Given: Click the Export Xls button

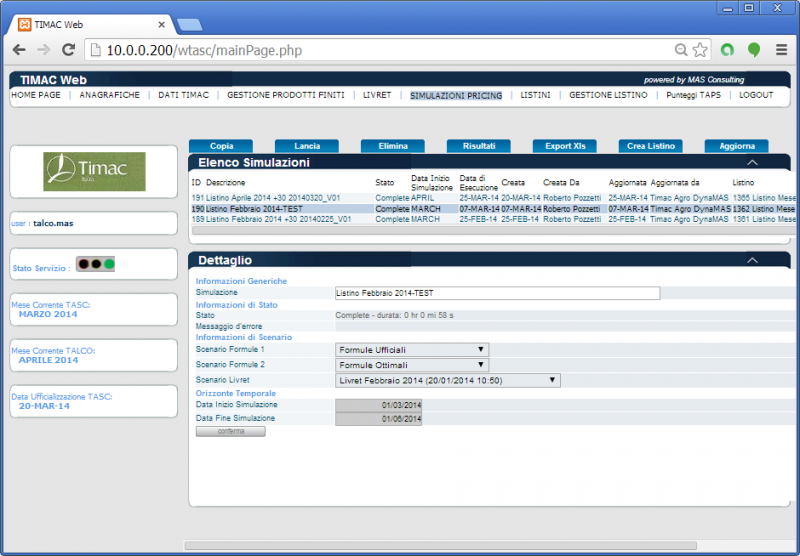Looking at the screenshot, I should pos(565,146).
